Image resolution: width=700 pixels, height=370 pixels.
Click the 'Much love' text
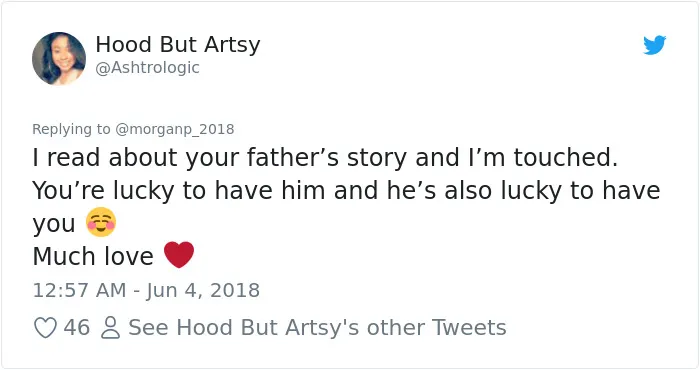click(93, 256)
